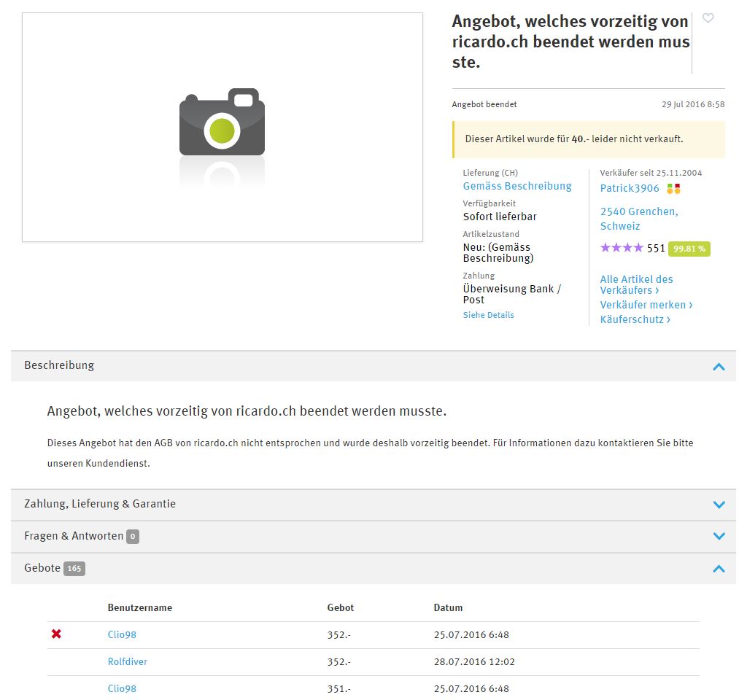Collapse the Beschreibung section chevron
739x700 pixels.
pyautogui.click(x=719, y=367)
